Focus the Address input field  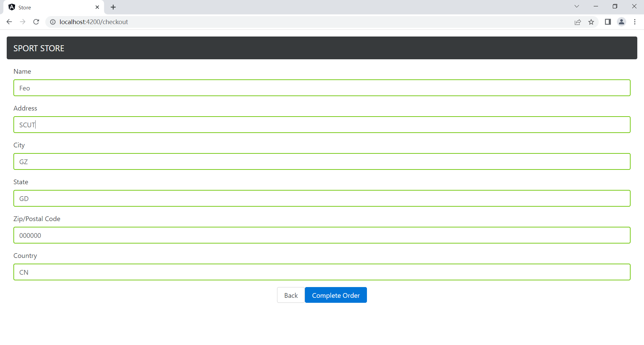pyautogui.click(x=322, y=125)
